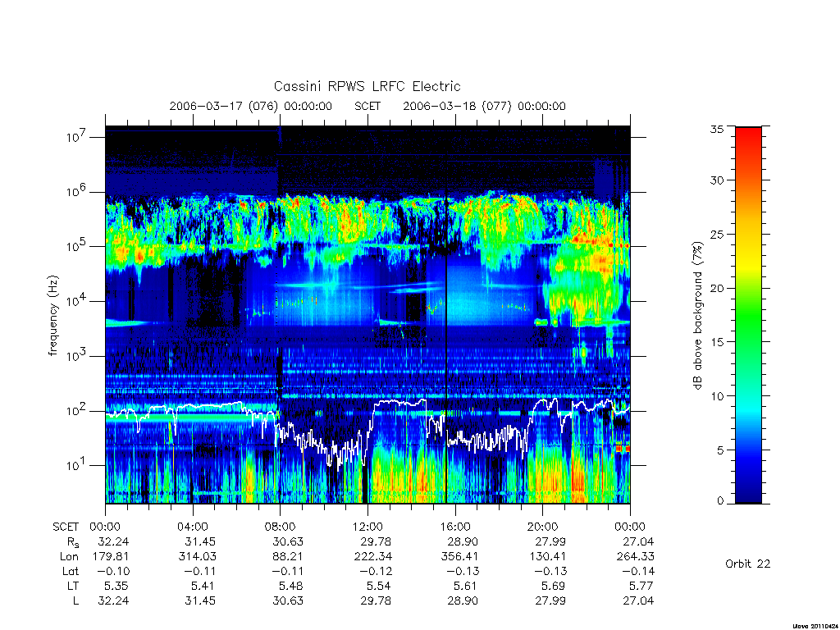Click the colorbar tick value 20
This screenshot has height=630, width=840.
tap(717, 288)
